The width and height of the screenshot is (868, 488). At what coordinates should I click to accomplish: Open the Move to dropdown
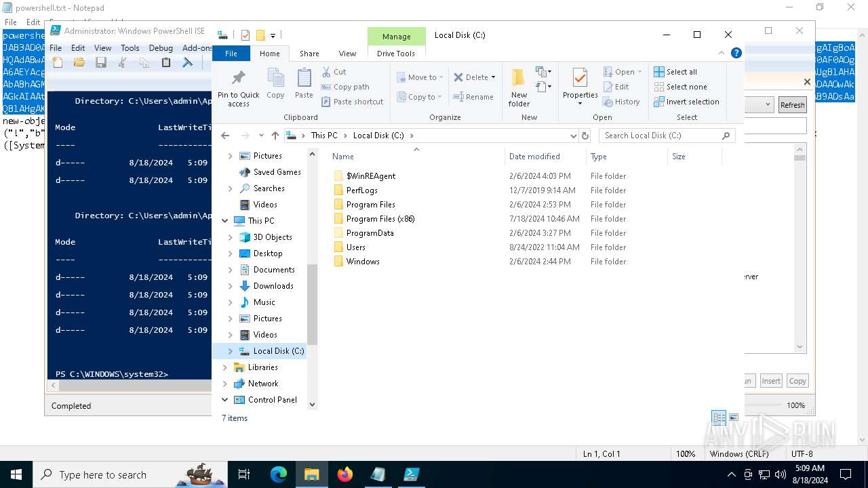pyautogui.click(x=420, y=77)
